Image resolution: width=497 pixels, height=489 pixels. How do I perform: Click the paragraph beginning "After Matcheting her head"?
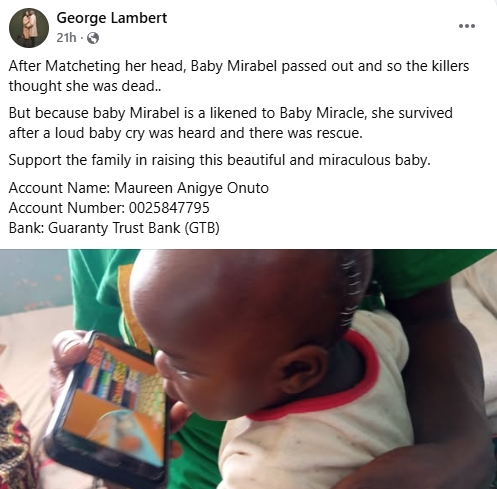[x=239, y=76]
